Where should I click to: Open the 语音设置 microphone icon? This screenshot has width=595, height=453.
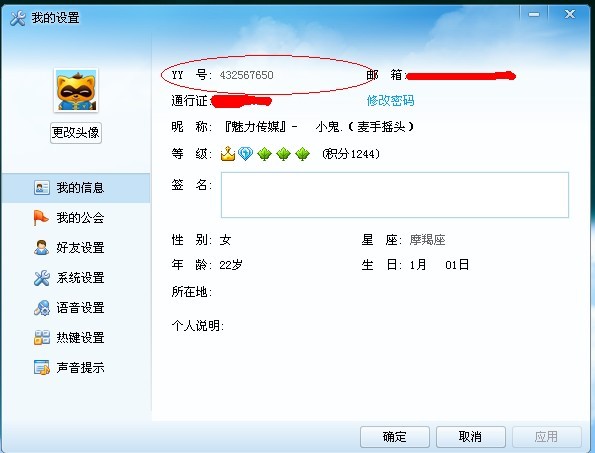[41, 308]
